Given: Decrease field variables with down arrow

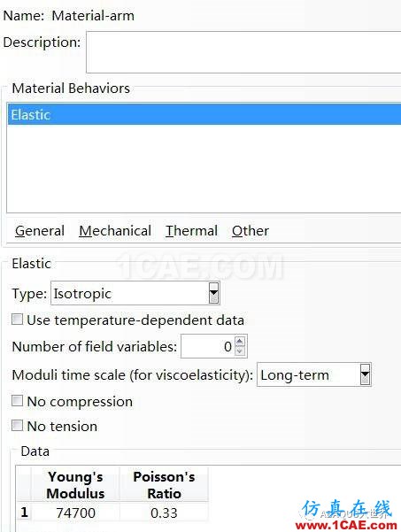Looking at the screenshot, I should coord(240,351).
